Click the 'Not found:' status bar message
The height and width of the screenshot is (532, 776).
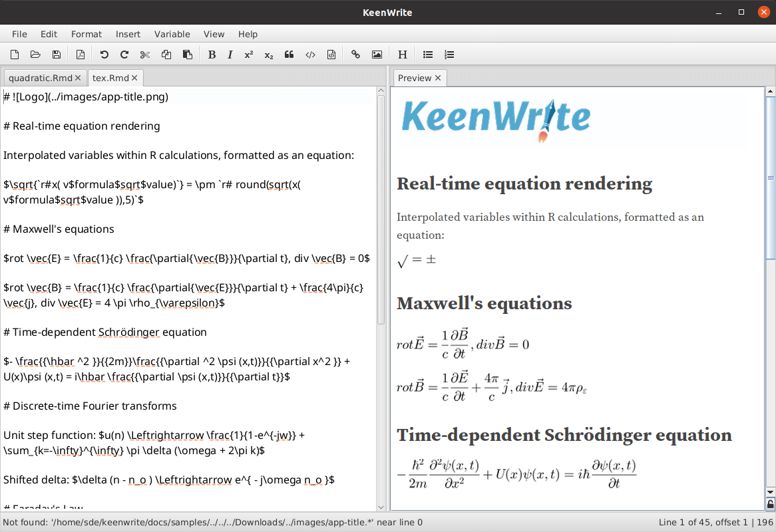coord(213,522)
